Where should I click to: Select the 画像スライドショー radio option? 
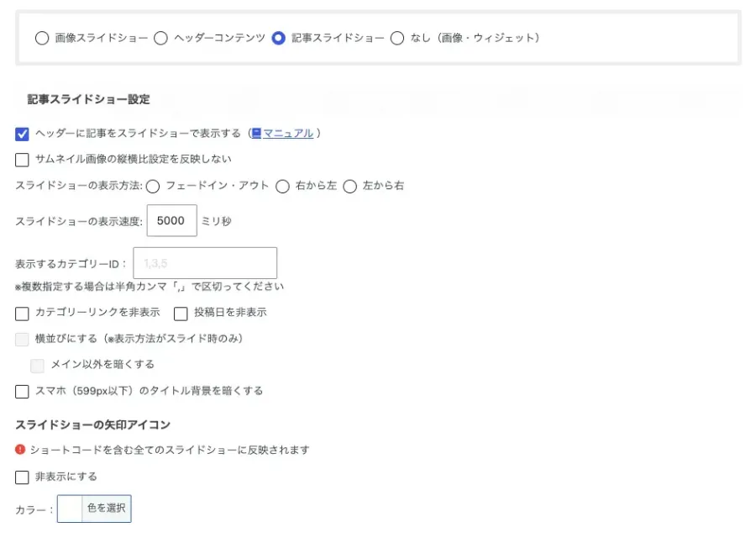click(x=42, y=38)
